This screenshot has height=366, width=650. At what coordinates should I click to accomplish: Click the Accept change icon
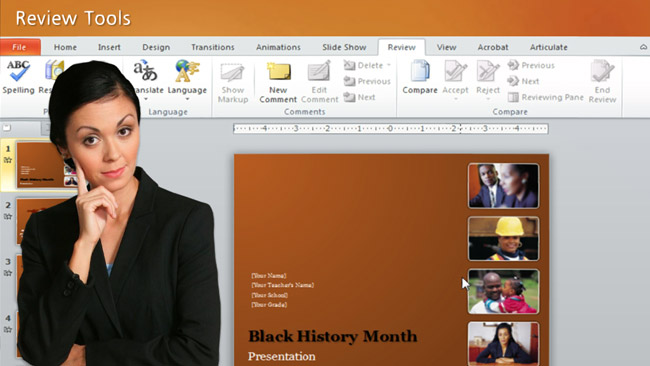455,71
